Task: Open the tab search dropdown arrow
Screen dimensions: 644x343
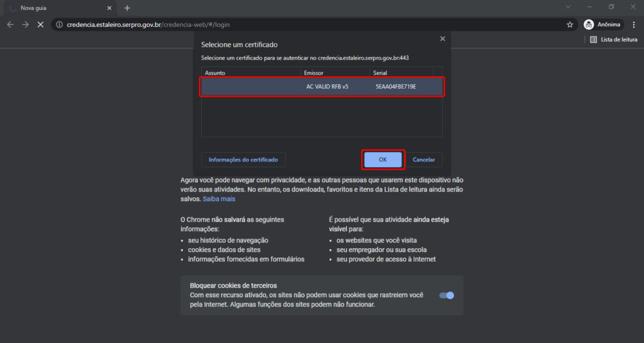Action: [568, 7]
